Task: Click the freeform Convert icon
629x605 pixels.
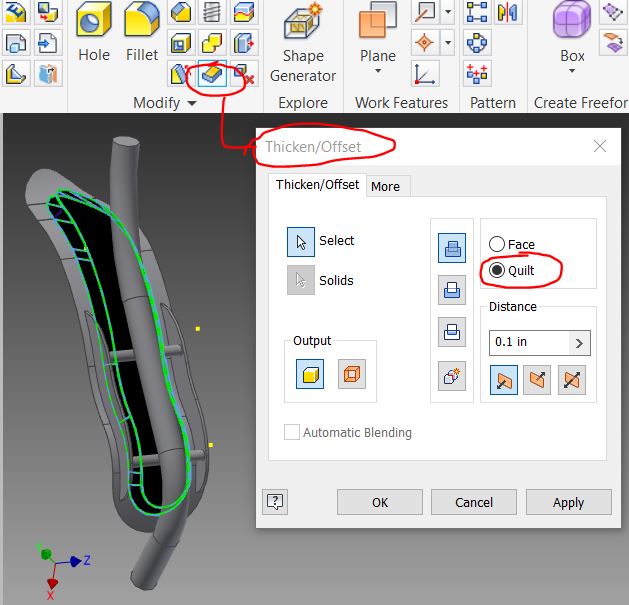Action: click(613, 43)
